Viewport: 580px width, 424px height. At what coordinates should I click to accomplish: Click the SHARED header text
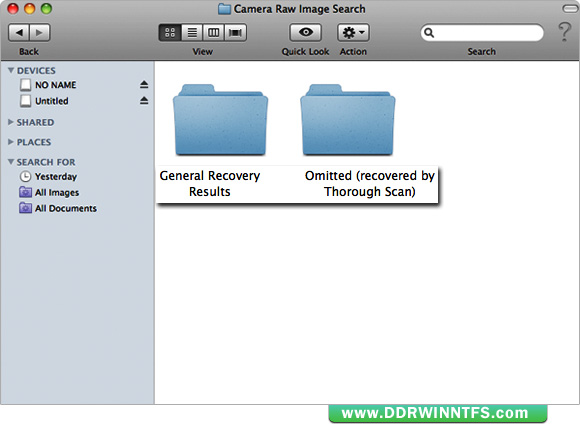pyautogui.click(x=35, y=122)
